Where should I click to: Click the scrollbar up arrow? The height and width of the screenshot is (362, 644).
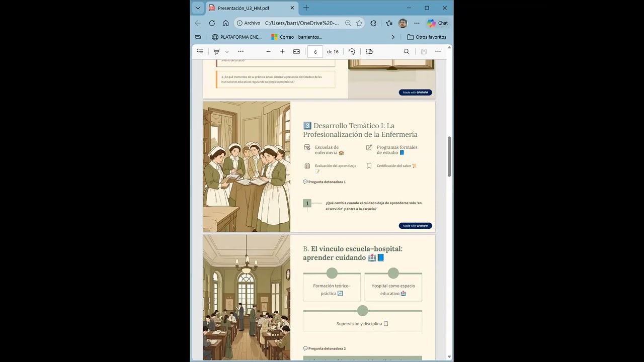pyautogui.click(x=449, y=48)
